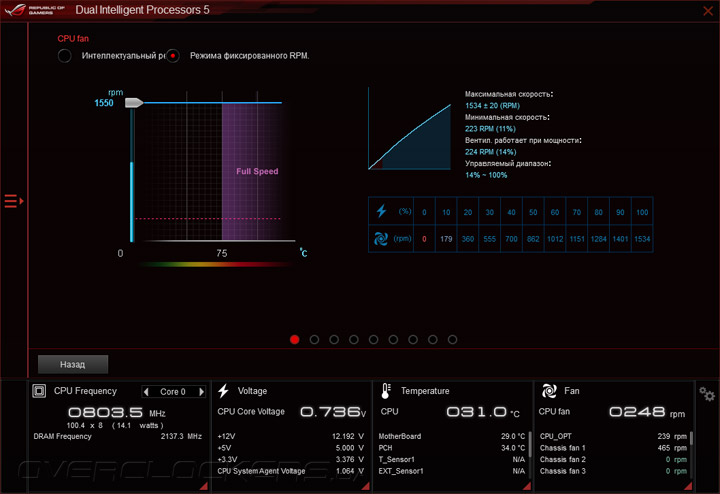Image resolution: width=720 pixels, height=494 pixels.
Task: Click the CPU System Agent Voltage row
Action: click(x=291, y=471)
